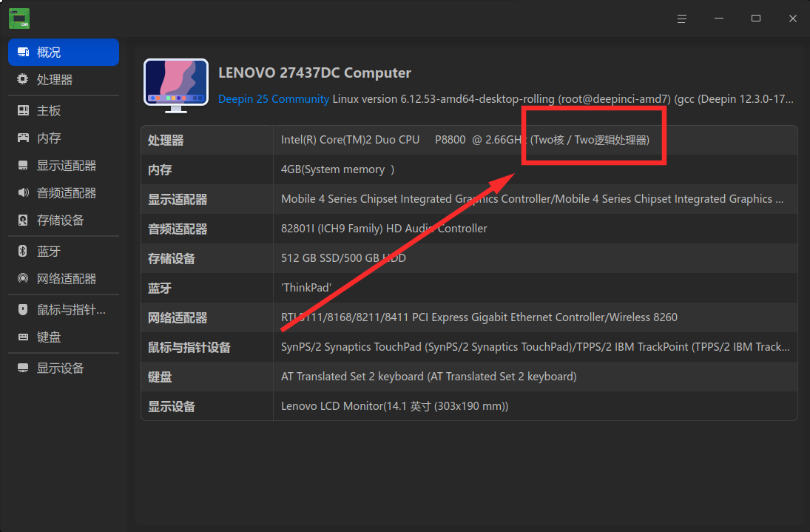Select the 4GB System memory value
810x532 pixels.
point(337,169)
